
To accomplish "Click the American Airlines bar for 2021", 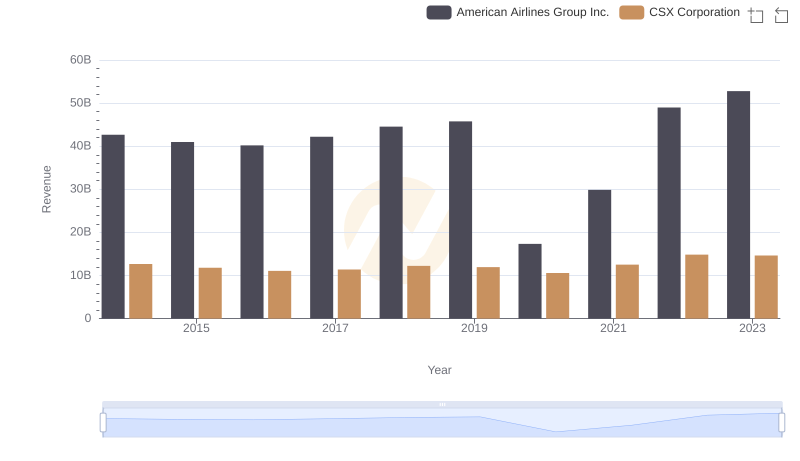I will click(599, 254).
